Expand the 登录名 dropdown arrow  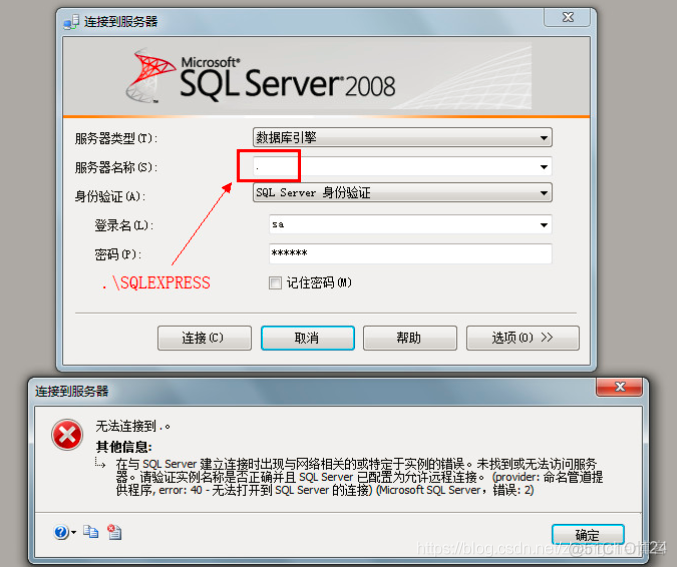544,225
